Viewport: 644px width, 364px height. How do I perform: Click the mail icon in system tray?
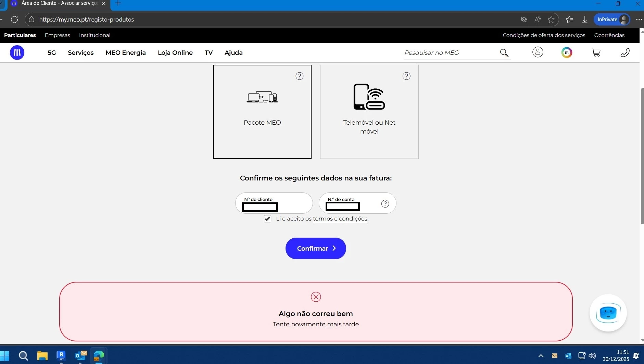click(x=555, y=356)
